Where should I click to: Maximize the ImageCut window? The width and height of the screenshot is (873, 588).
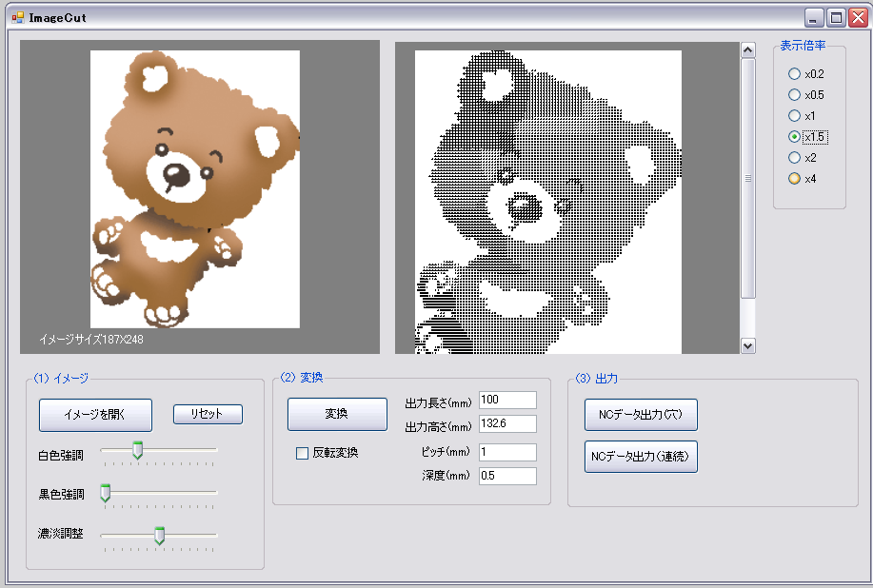(836, 18)
